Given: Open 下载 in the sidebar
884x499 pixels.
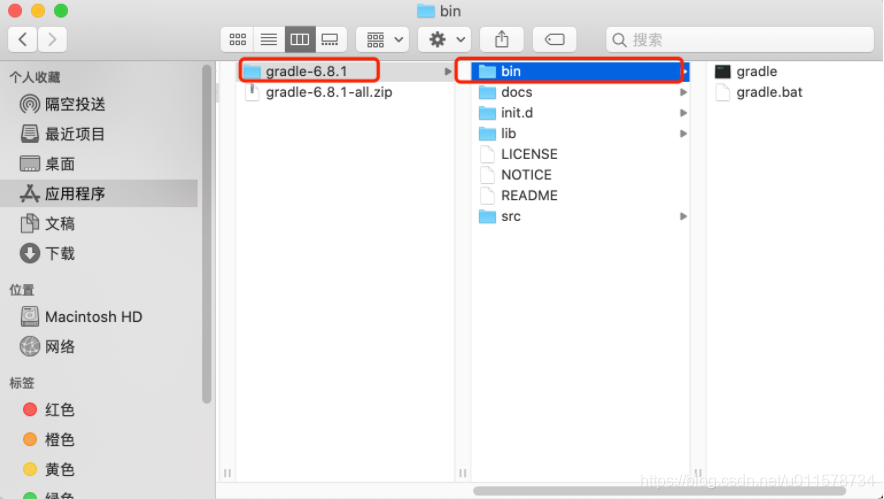Looking at the screenshot, I should point(99,254).
